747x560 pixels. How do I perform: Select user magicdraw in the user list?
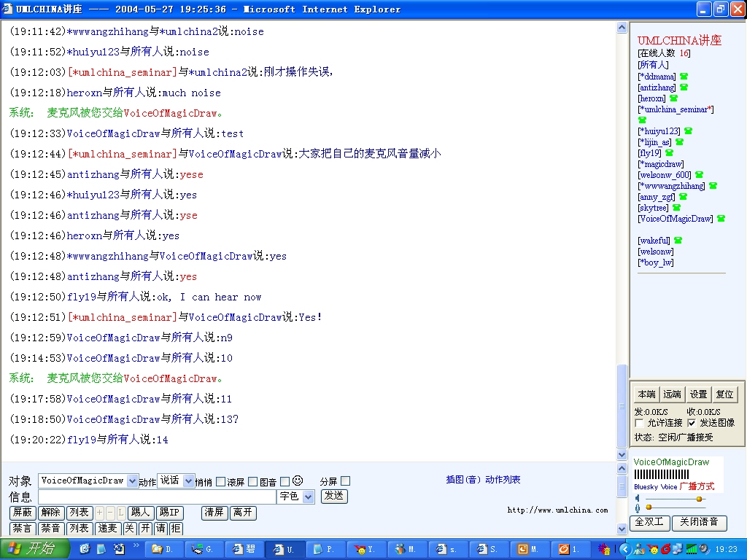click(x=661, y=164)
